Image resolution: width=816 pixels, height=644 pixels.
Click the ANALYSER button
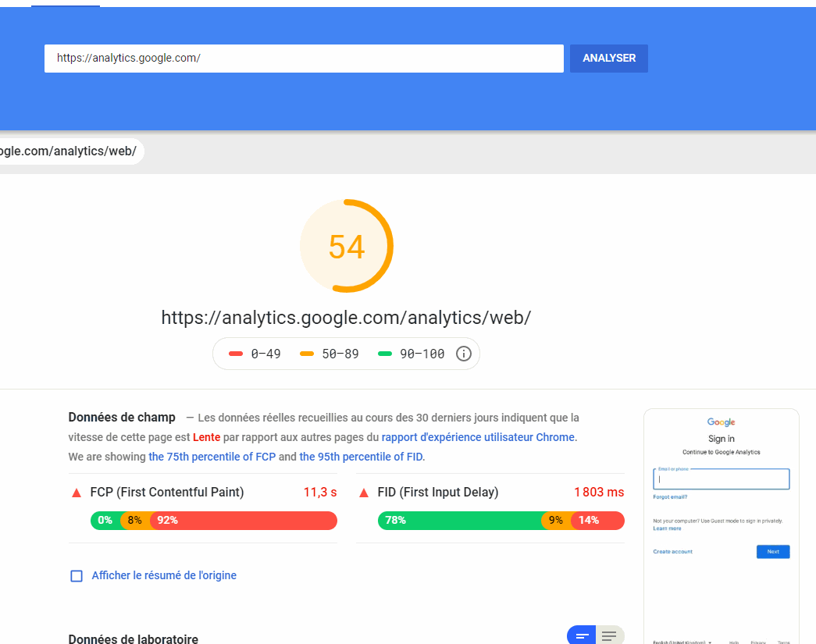click(x=608, y=58)
